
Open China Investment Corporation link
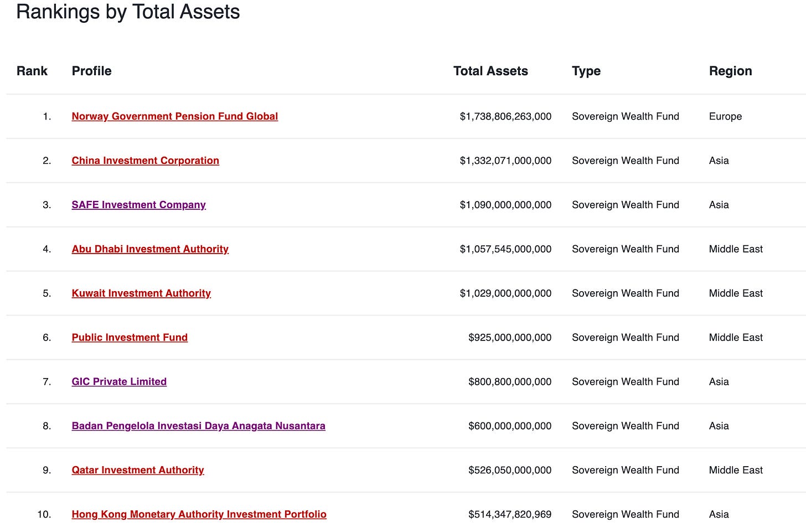tap(146, 161)
